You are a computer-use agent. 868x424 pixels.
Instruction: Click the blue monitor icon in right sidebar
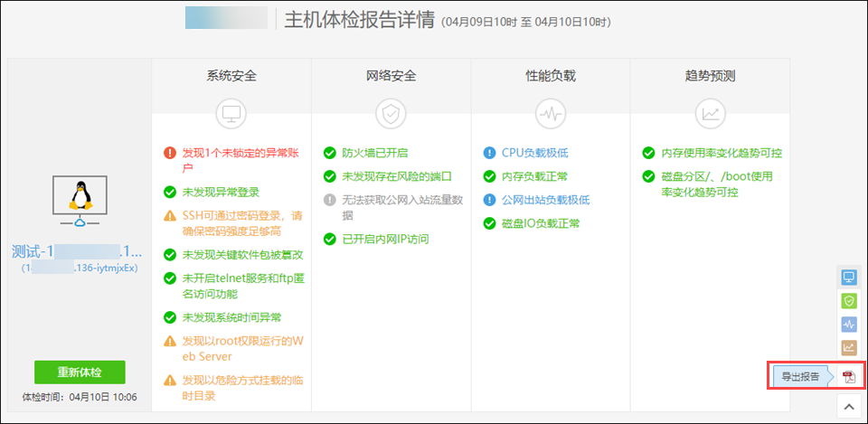[848, 278]
